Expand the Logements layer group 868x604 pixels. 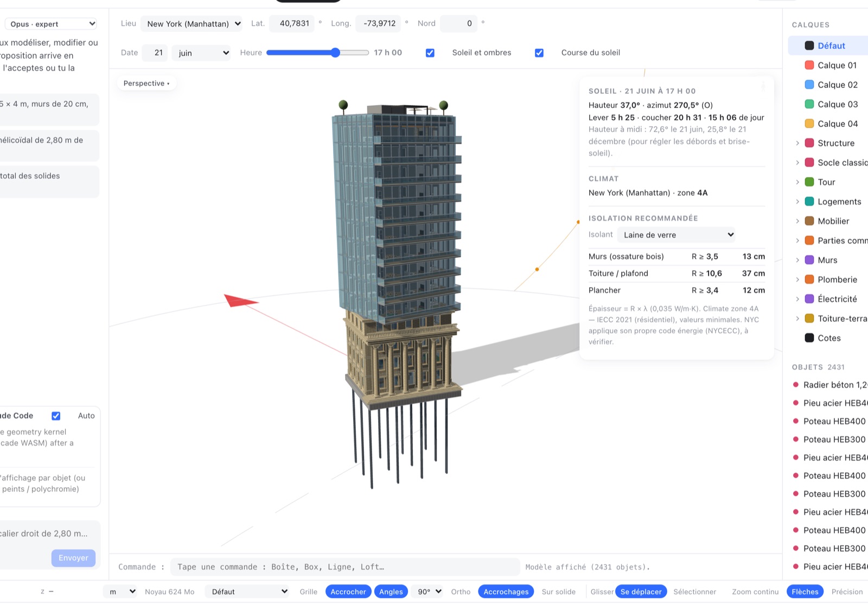tap(797, 202)
